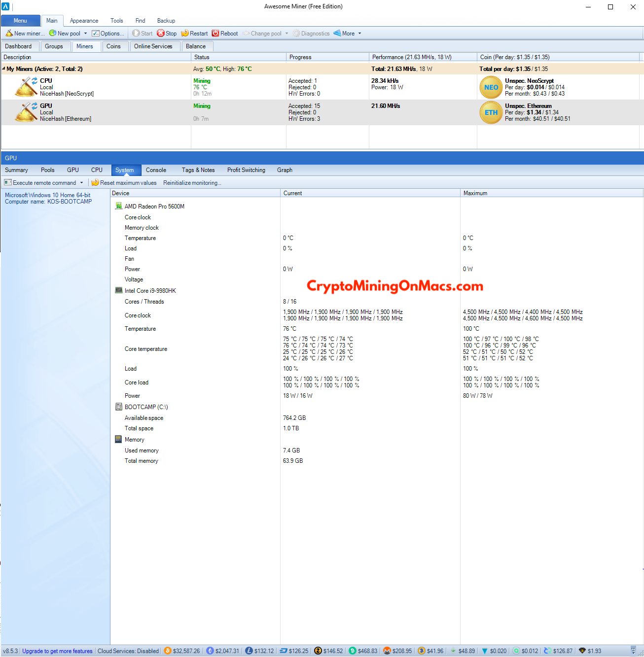Expand the More dropdown arrow
Viewport: 644px width, 657px height.
coord(359,34)
